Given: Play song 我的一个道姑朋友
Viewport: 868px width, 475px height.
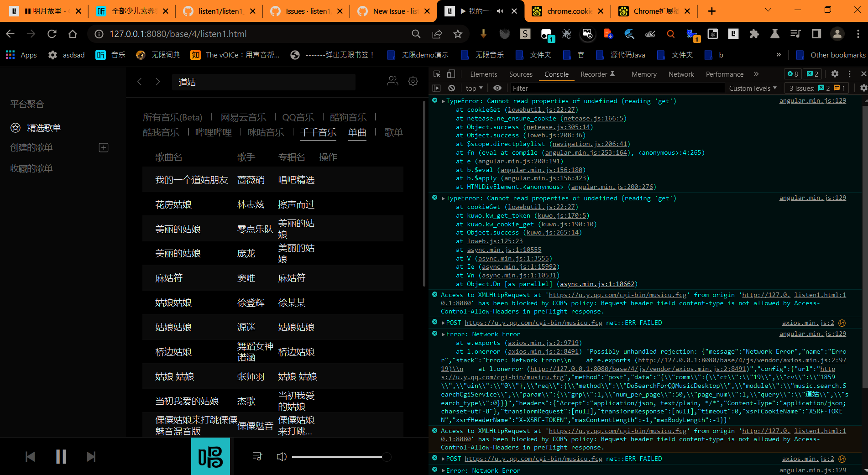Looking at the screenshot, I should 191,180.
